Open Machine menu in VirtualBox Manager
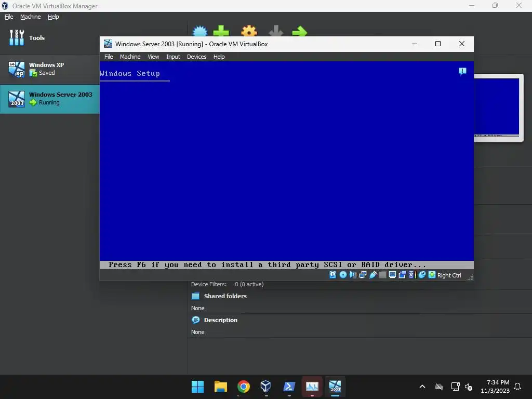 [31, 17]
